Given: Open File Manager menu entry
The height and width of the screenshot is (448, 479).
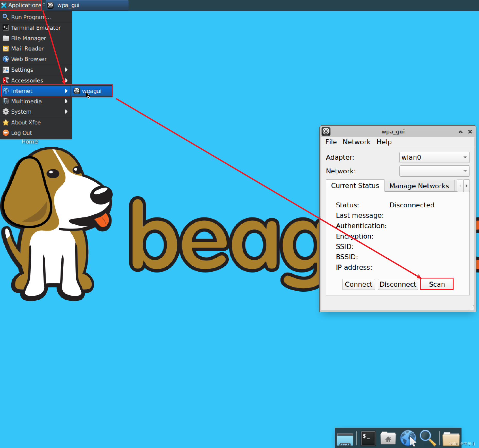Looking at the screenshot, I should pos(36,38).
